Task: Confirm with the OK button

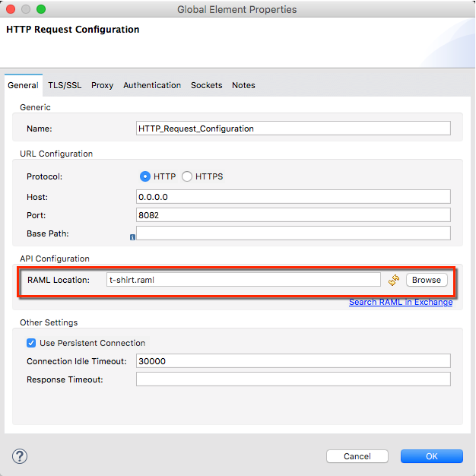Action: (432, 456)
